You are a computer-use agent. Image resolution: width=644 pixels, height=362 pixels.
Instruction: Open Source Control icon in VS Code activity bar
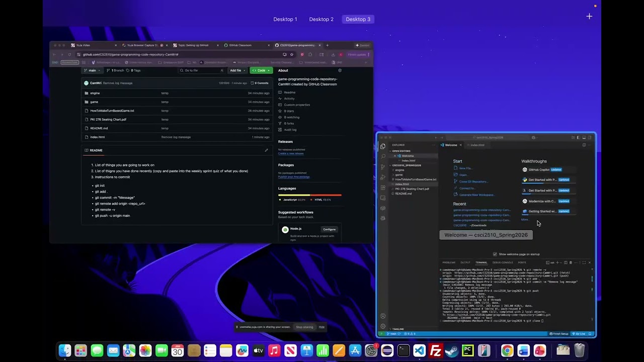[x=383, y=167]
